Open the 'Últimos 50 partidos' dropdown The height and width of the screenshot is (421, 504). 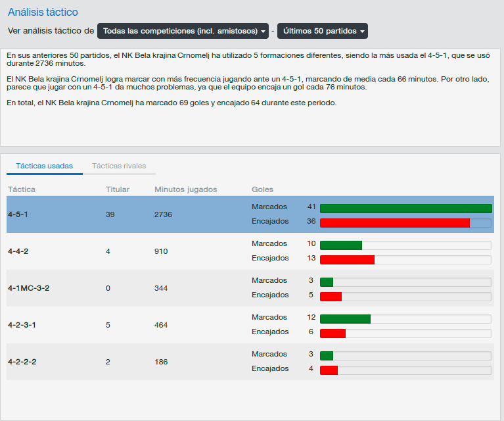click(x=323, y=31)
